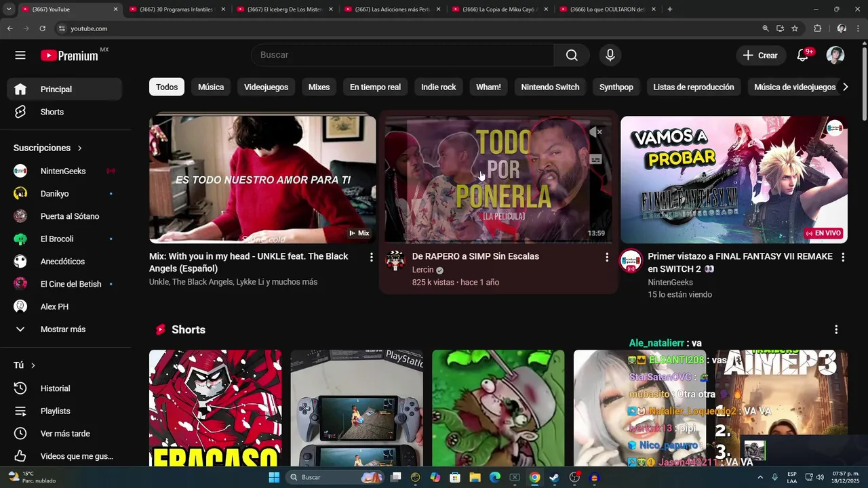Open the Shorts sidebar item
This screenshot has width=868, height=488.
pos(64,112)
